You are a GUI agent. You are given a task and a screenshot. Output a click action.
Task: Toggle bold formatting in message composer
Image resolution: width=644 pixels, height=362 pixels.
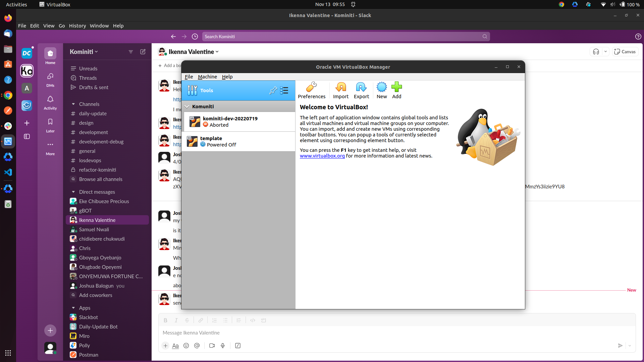click(x=165, y=320)
